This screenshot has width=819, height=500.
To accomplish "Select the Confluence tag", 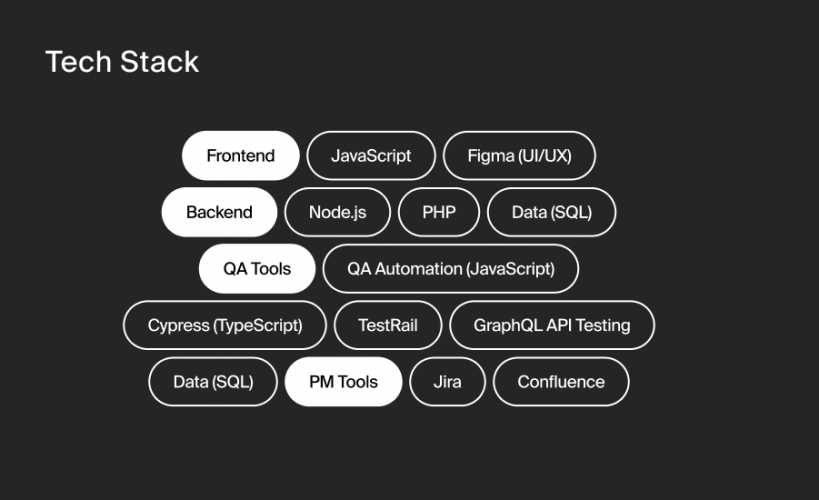I will click(x=561, y=382).
